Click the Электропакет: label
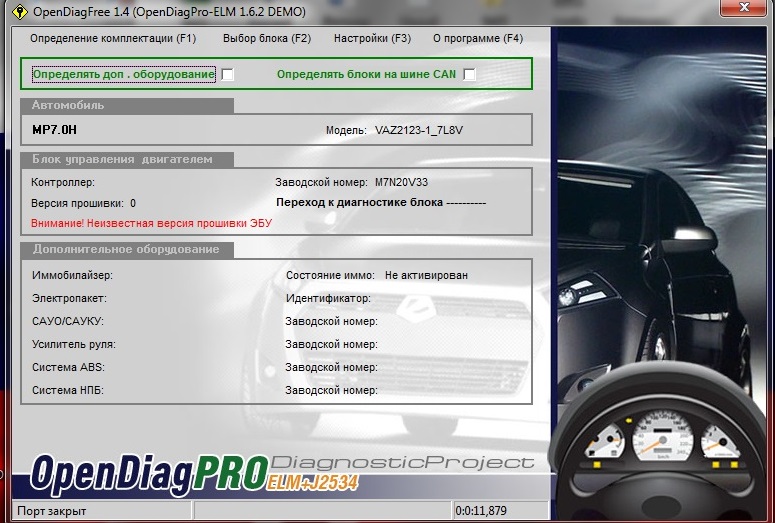This screenshot has width=775, height=523. (x=69, y=299)
